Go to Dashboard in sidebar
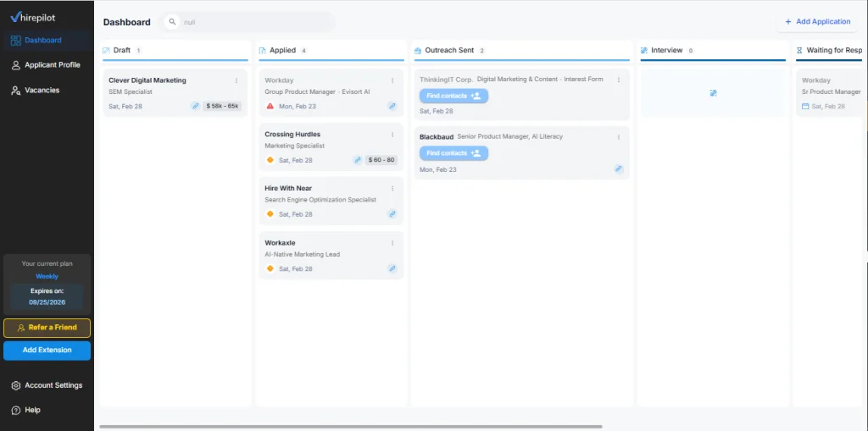868x431 pixels. click(x=47, y=41)
